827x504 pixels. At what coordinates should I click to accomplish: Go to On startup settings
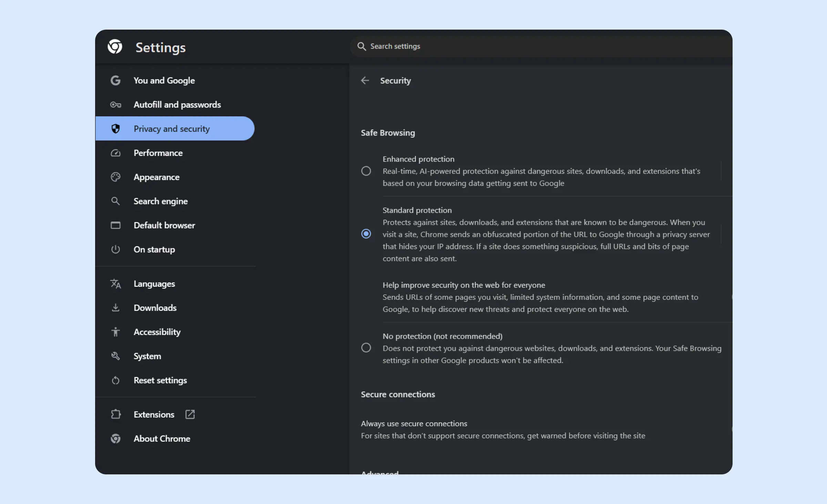[175, 249]
